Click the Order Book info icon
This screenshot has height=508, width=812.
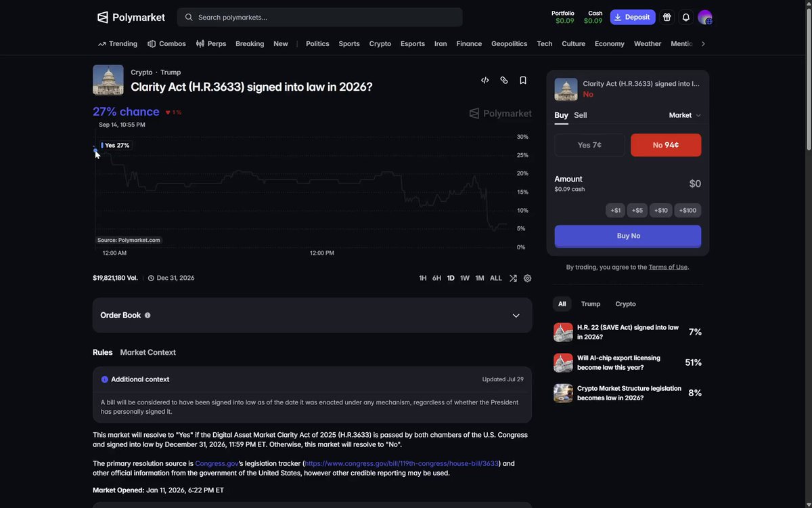[x=148, y=316]
